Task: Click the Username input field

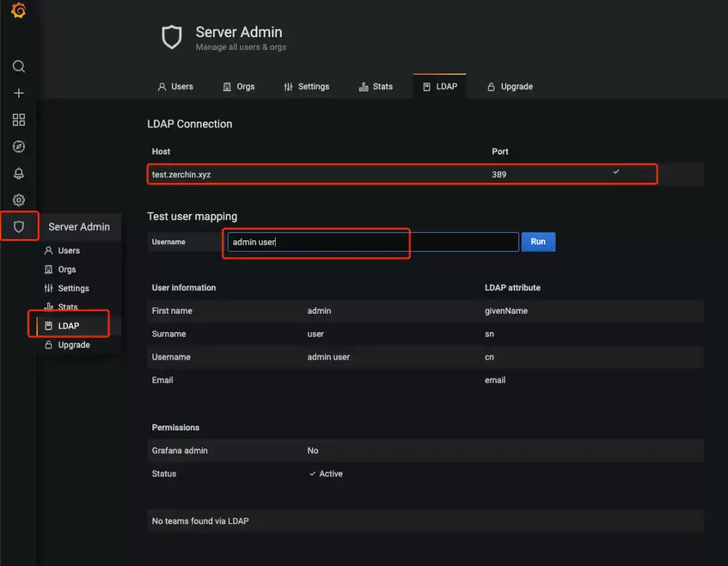Action: (x=373, y=242)
